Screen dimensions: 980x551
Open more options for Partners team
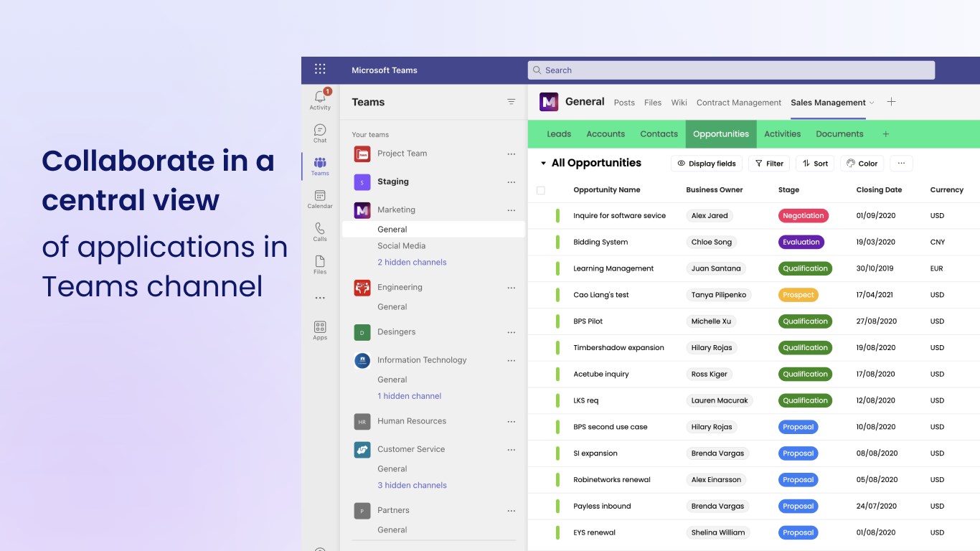pos(512,511)
